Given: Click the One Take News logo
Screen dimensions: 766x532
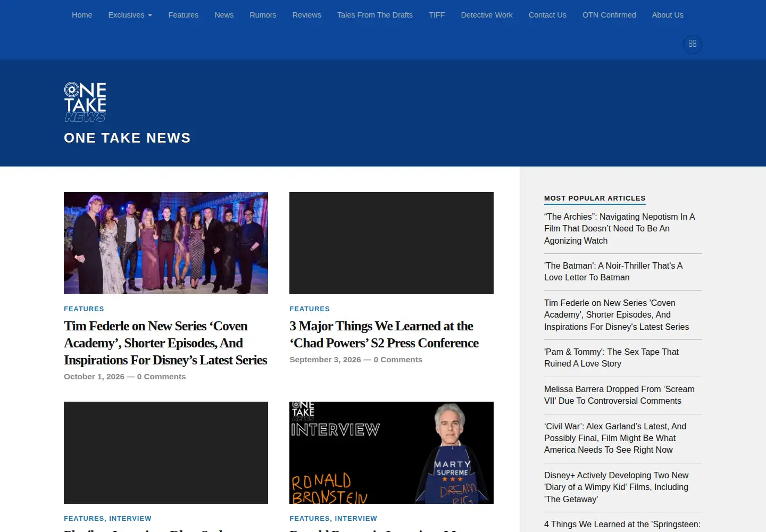Looking at the screenshot, I should click(x=85, y=102).
